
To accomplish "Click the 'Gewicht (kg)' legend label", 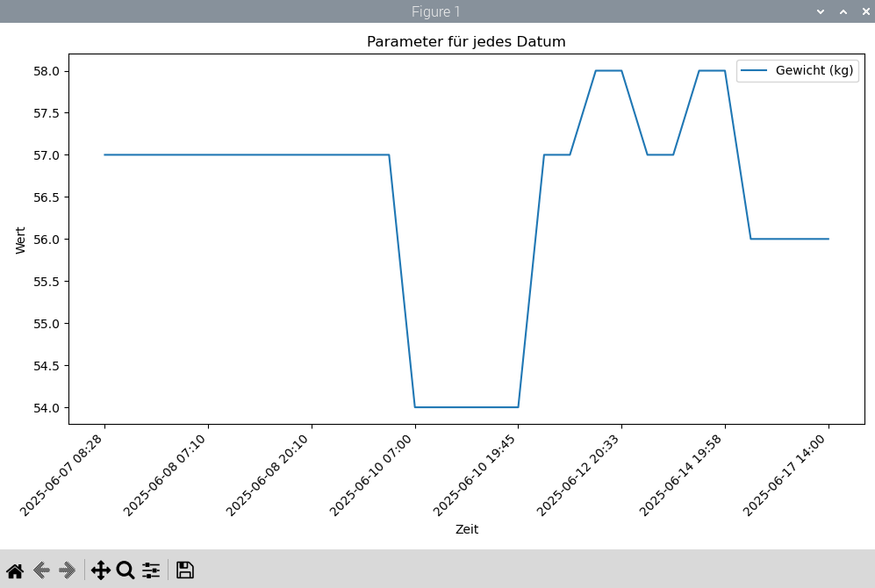I will (x=814, y=71).
